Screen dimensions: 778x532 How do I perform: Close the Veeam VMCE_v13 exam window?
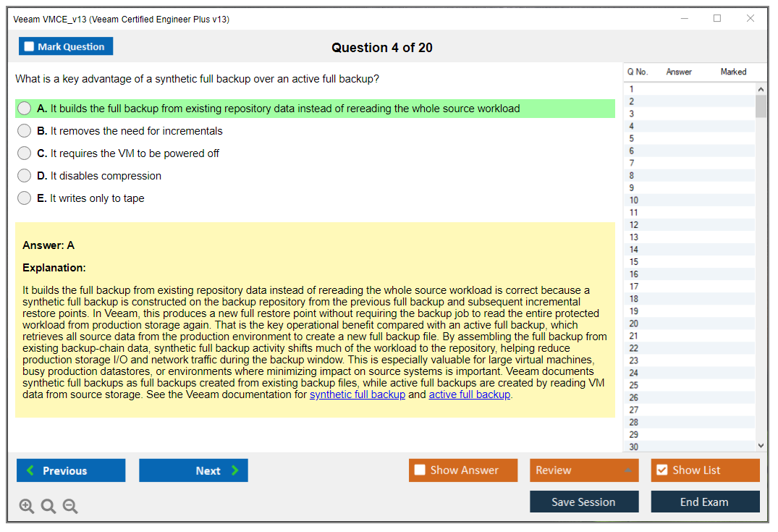(x=750, y=18)
